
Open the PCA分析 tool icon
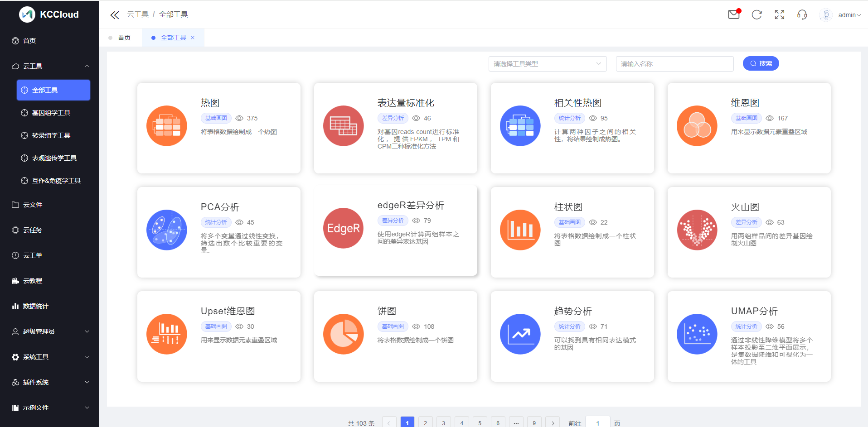click(x=167, y=230)
